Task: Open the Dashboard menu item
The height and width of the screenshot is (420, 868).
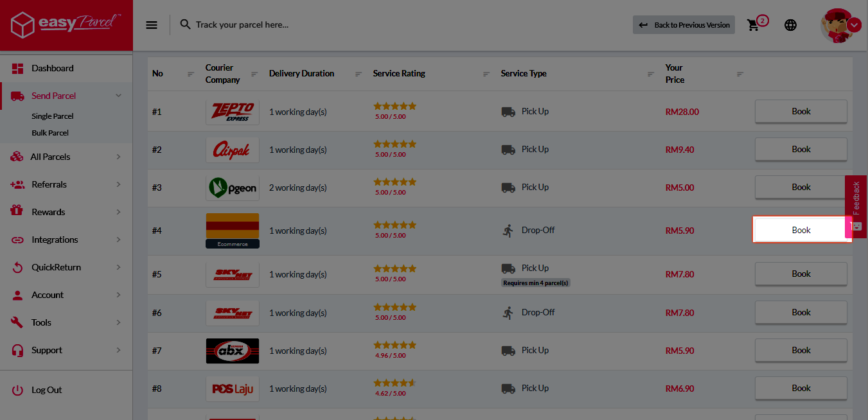Action: [53, 68]
